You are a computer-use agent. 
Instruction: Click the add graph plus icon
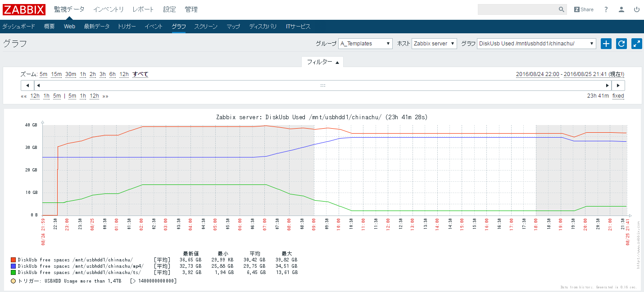click(606, 44)
